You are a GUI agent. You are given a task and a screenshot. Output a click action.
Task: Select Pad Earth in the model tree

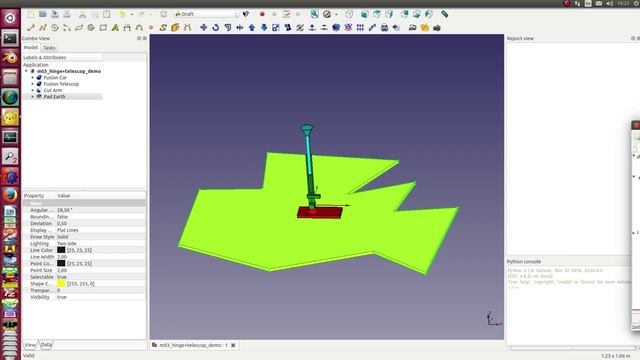(x=54, y=97)
